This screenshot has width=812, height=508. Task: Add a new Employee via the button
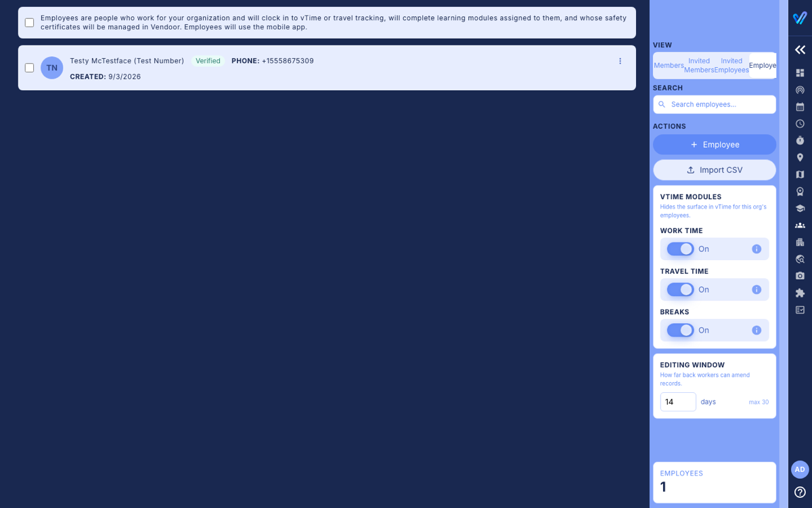(x=715, y=144)
